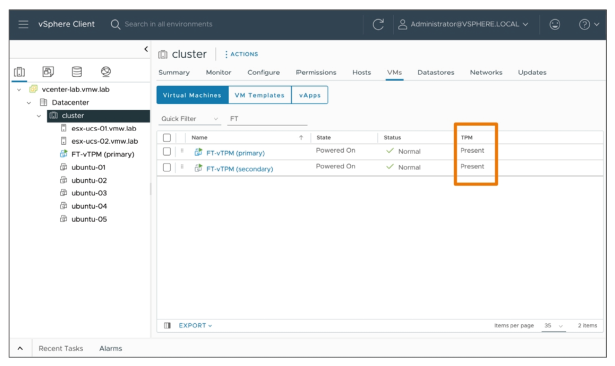Viewport: 615px width, 366px height.
Task: Open the Export dropdown menu
Action: coord(195,325)
